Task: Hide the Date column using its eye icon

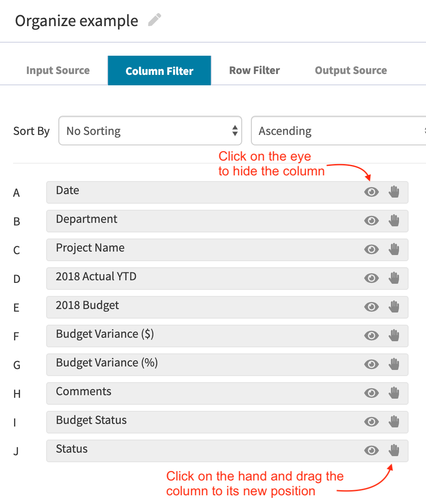Action: click(371, 192)
